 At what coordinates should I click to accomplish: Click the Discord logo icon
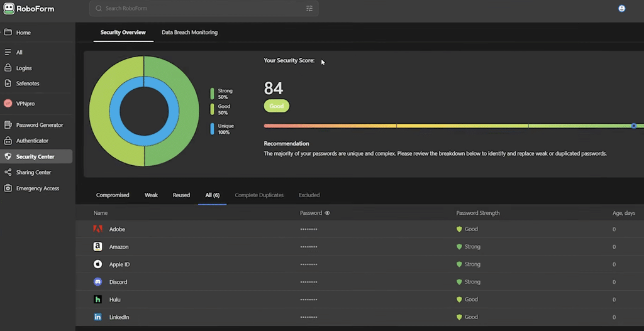(97, 282)
